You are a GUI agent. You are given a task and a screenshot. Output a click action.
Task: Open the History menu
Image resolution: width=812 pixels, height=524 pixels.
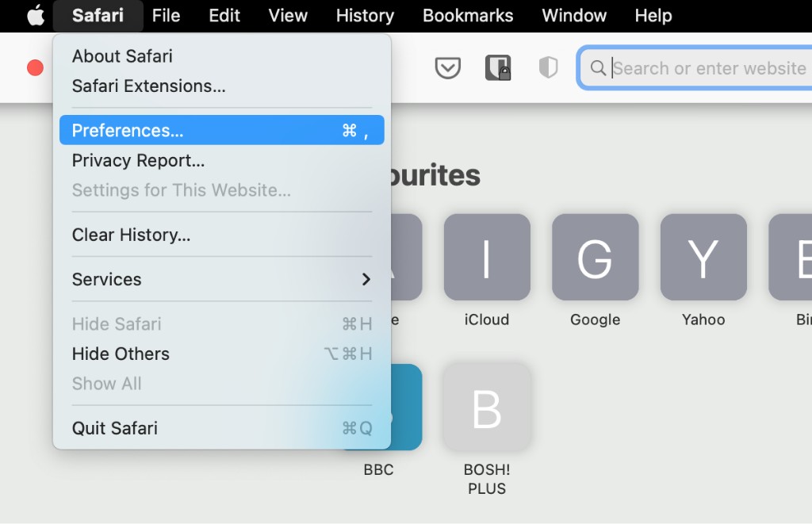click(365, 16)
